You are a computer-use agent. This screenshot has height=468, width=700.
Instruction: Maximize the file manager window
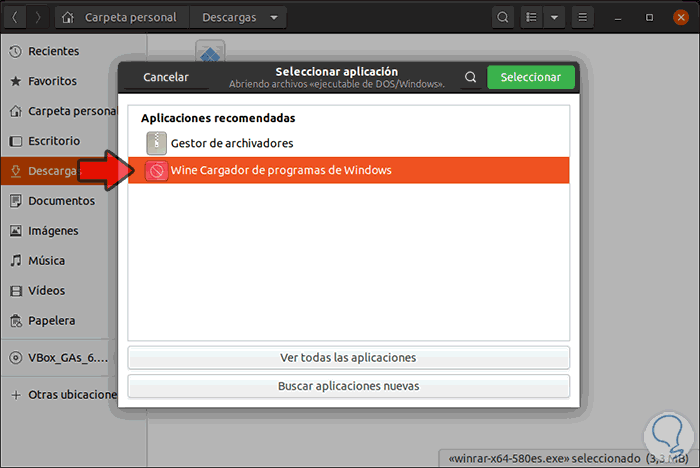[x=649, y=17]
